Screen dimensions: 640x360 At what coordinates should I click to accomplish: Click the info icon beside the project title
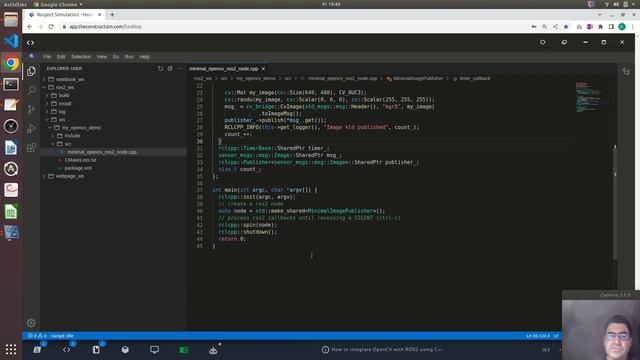(x=325, y=349)
